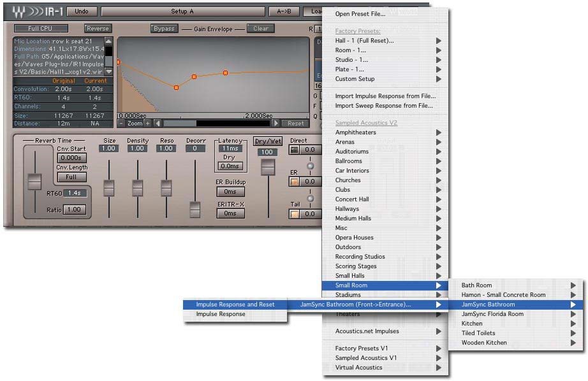The image size is (588, 381).
Task: Toggle the ER on/off button
Action: pos(295,182)
